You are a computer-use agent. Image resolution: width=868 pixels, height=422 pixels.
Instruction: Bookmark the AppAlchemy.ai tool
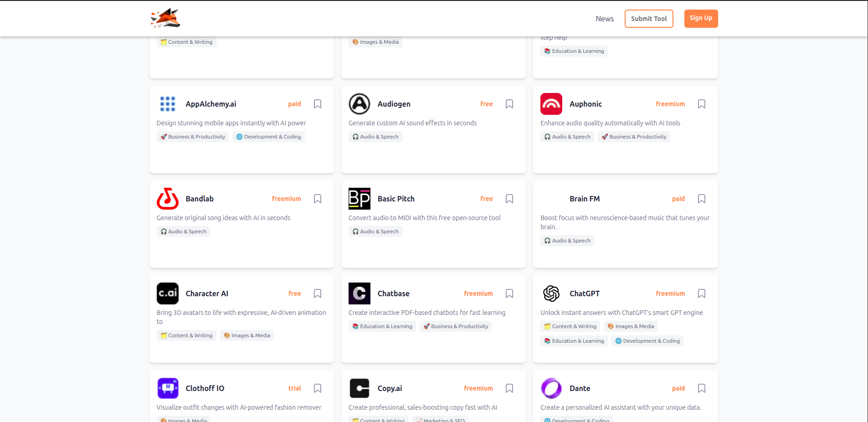tap(318, 104)
